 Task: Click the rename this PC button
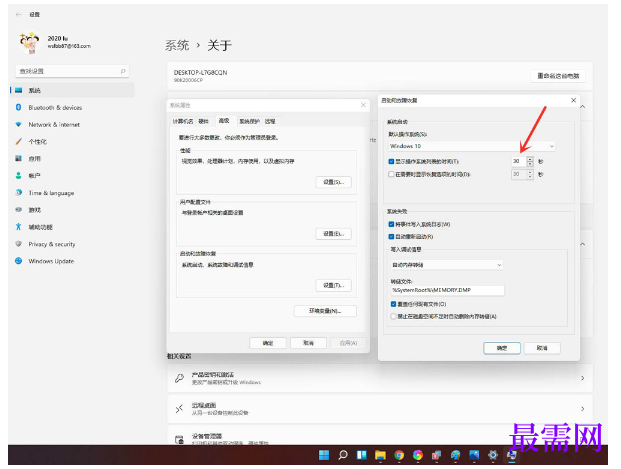[558, 76]
